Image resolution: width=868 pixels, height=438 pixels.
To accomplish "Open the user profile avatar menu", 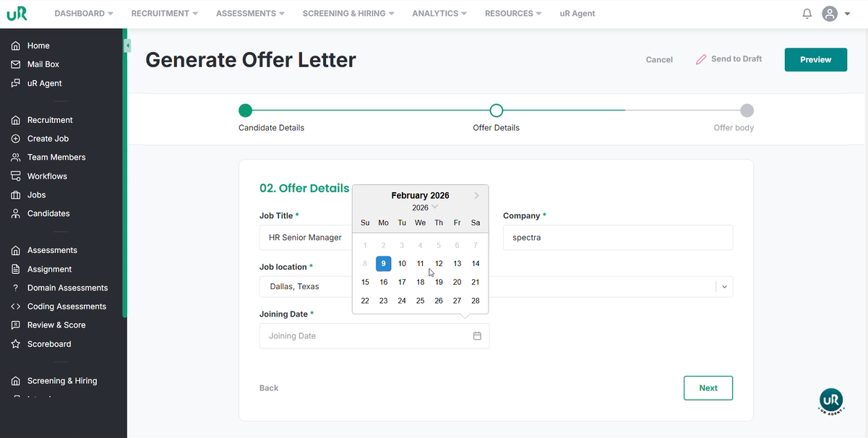I will tap(830, 14).
